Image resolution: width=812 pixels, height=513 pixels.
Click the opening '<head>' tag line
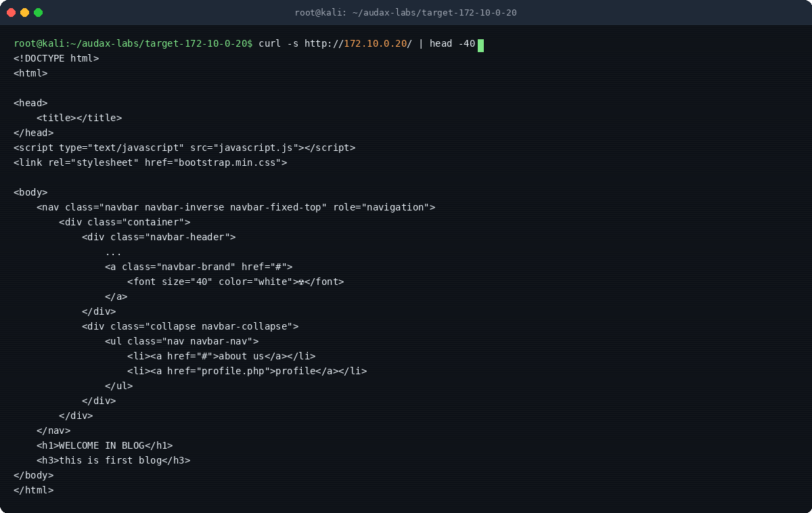click(30, 103)
